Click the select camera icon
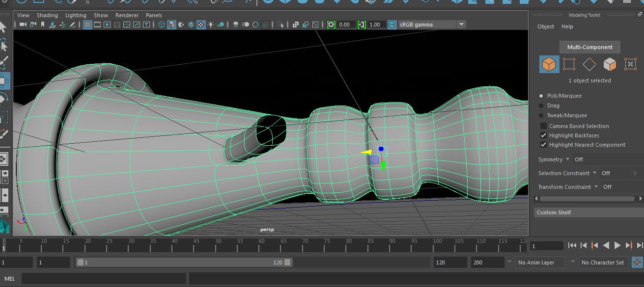This screenshot has height=287, width=644. tap(23, 25)
